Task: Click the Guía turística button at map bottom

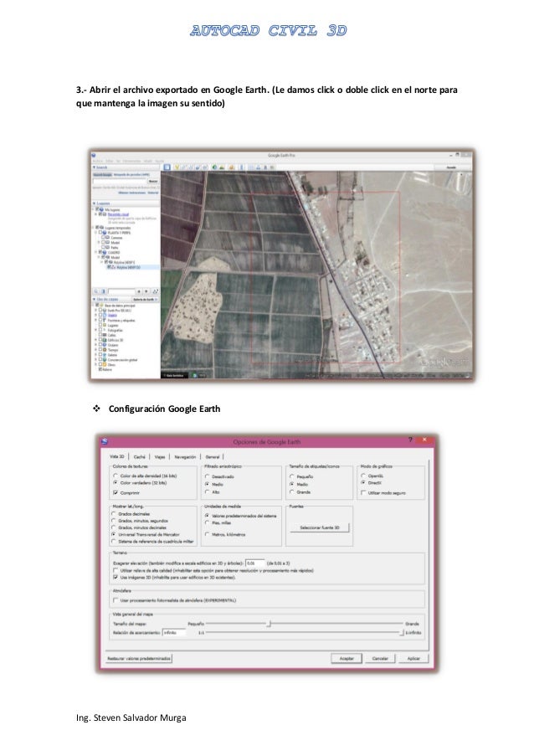Action: (173, 375)
